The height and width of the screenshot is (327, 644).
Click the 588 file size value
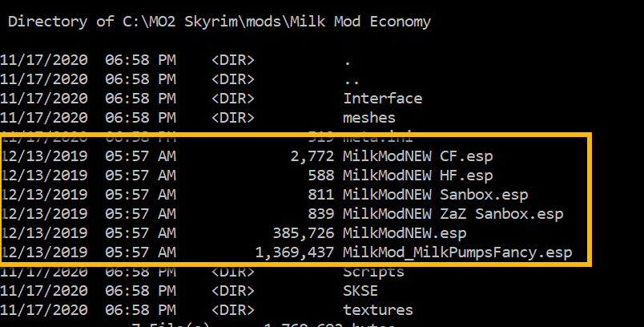[x=321, y=176]
